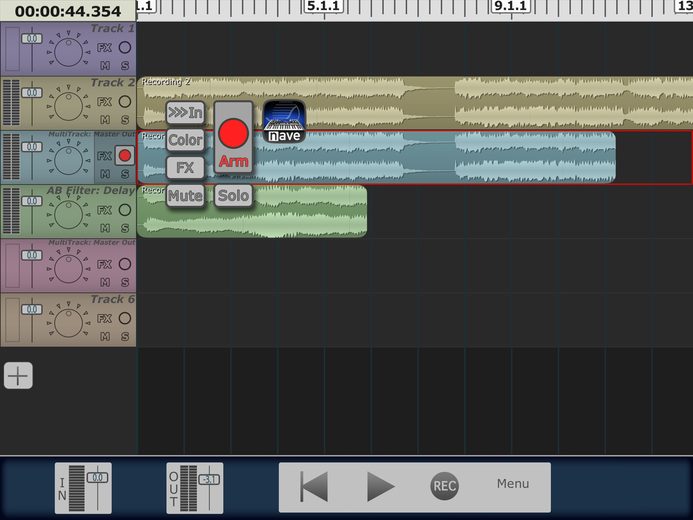The image size is (693, 520).
Task: Choose the Color popup button
Action: (185, 140)
